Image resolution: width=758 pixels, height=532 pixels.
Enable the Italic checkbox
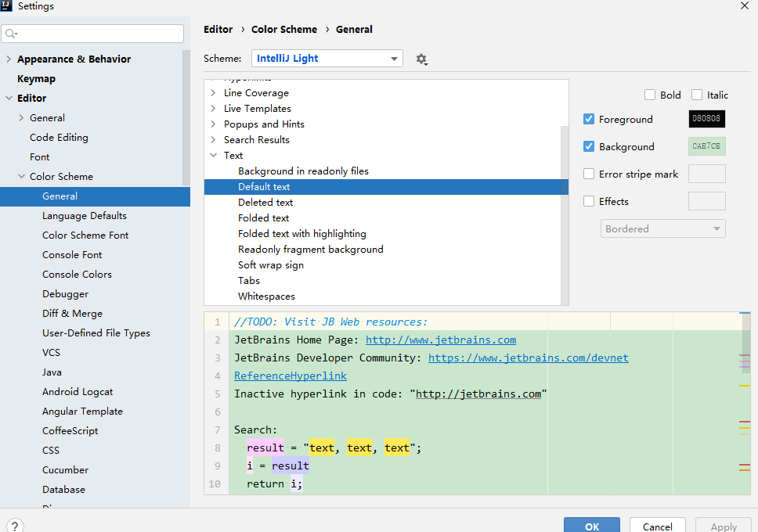pyautogui.click(x=697, y=95)
